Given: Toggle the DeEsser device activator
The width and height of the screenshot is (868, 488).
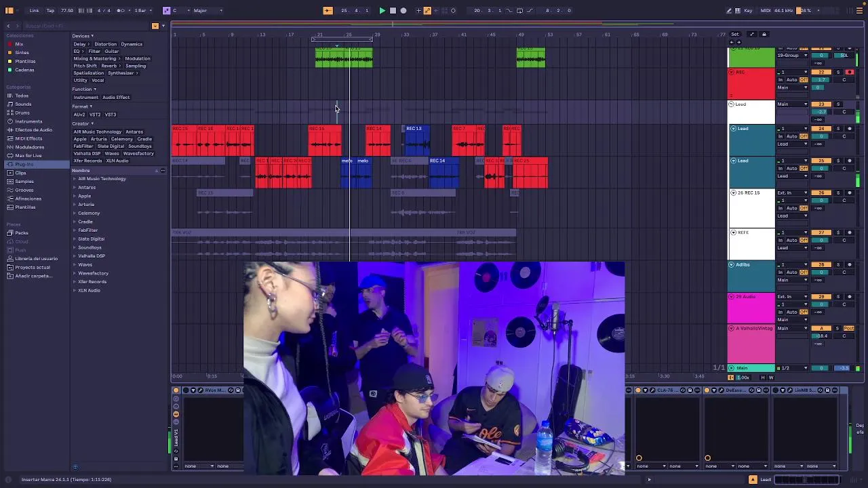Looking at the screenshot, I should coord(708,390).
